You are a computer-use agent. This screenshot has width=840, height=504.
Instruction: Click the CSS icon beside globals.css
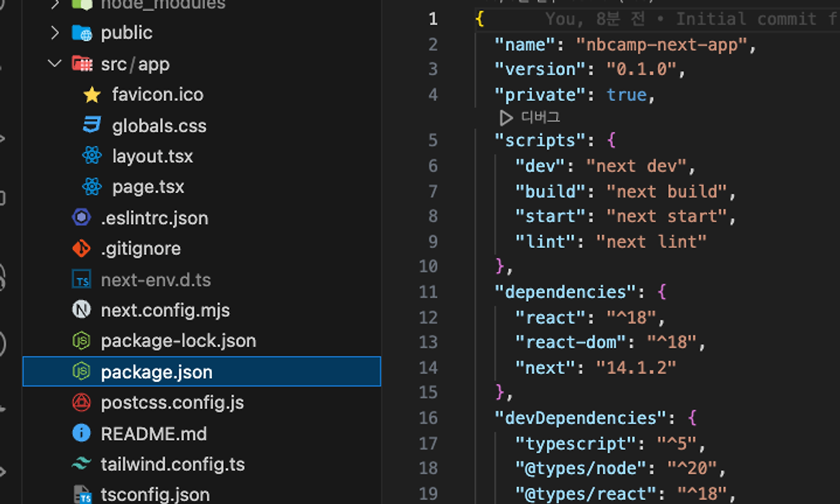pos(92,125)
